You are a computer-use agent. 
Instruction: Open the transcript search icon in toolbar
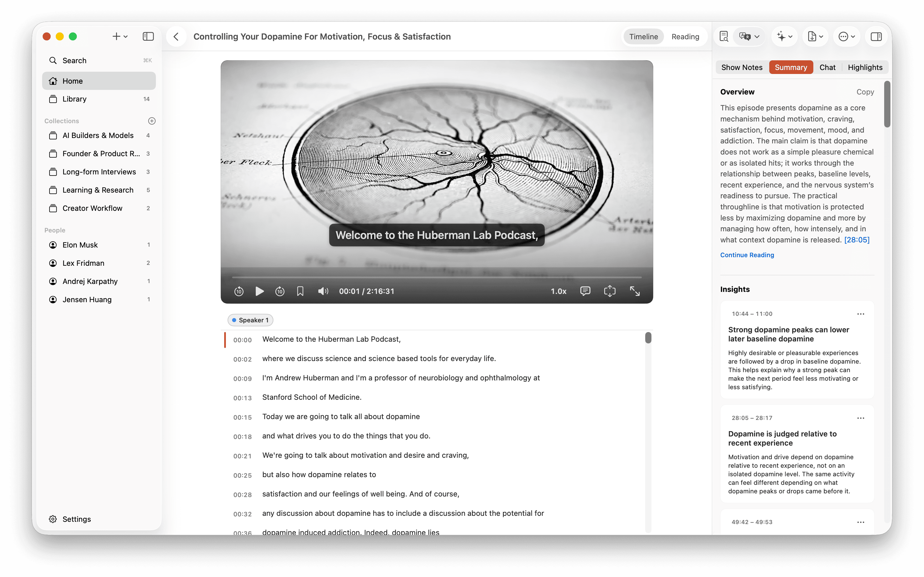[x=724, y=37]
